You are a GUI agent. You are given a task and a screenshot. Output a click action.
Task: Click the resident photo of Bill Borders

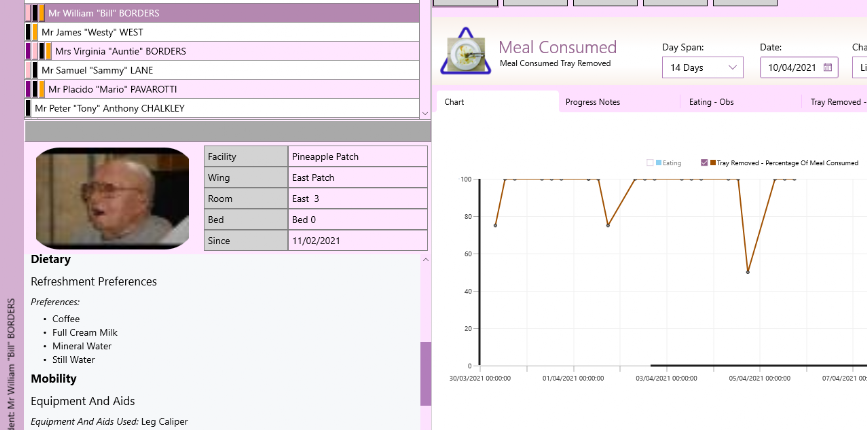tap(112, 198)
